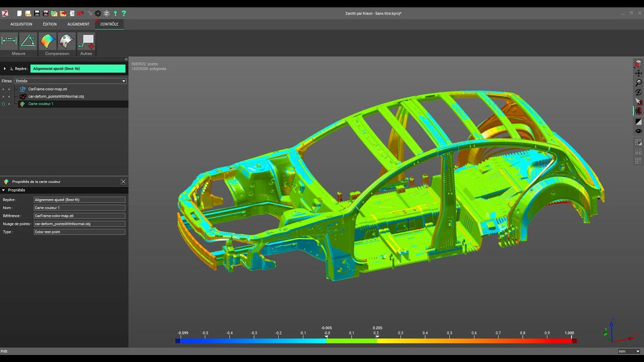
Task: Close the color map properties panel
Action: click(x=123, y=182)
